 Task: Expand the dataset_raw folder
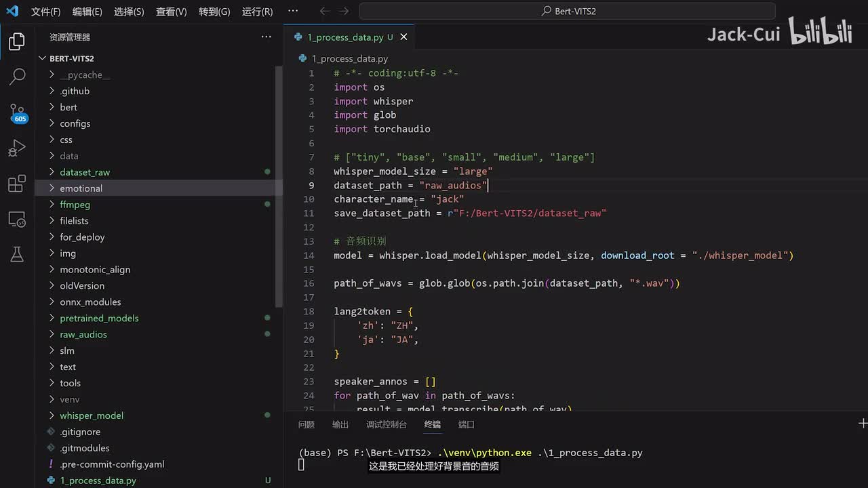click(84, 172)
